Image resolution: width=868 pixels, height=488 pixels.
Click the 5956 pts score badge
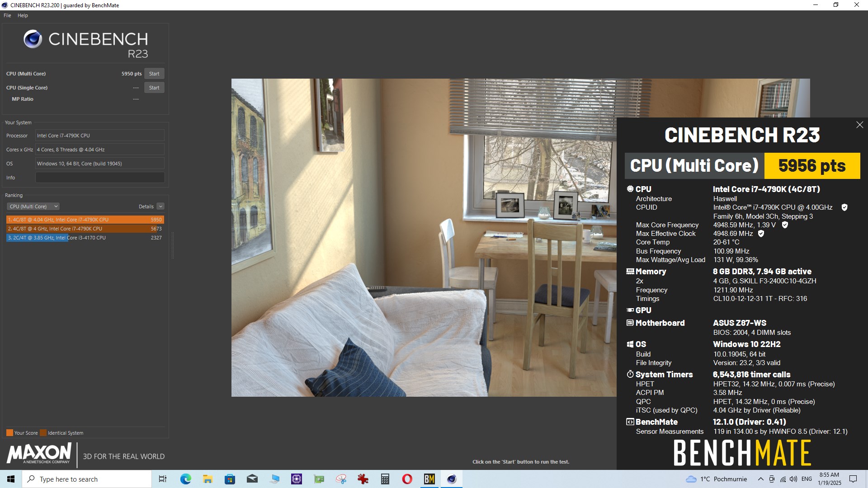click(x=812, y=166)
